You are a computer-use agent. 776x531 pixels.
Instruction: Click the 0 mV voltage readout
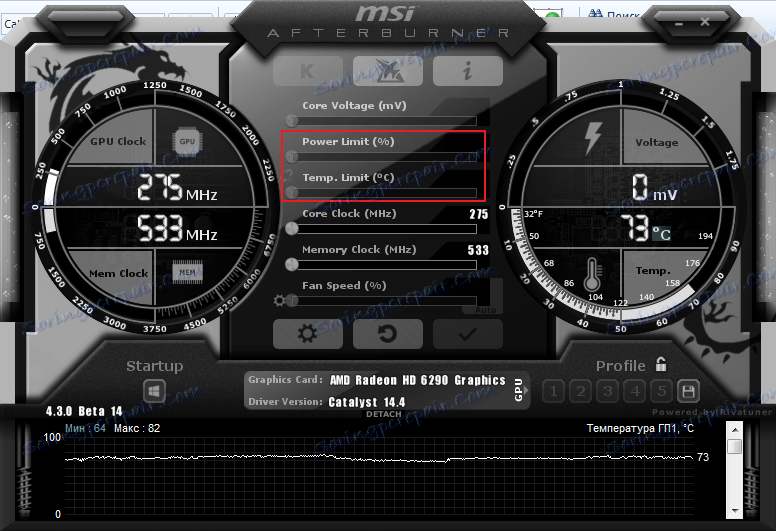point(654,187)
